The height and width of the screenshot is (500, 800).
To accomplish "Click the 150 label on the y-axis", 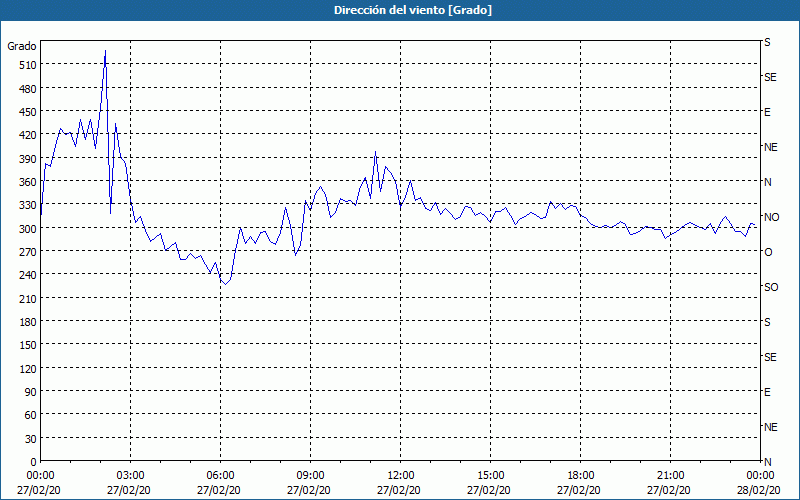I will tap(25, 345).
